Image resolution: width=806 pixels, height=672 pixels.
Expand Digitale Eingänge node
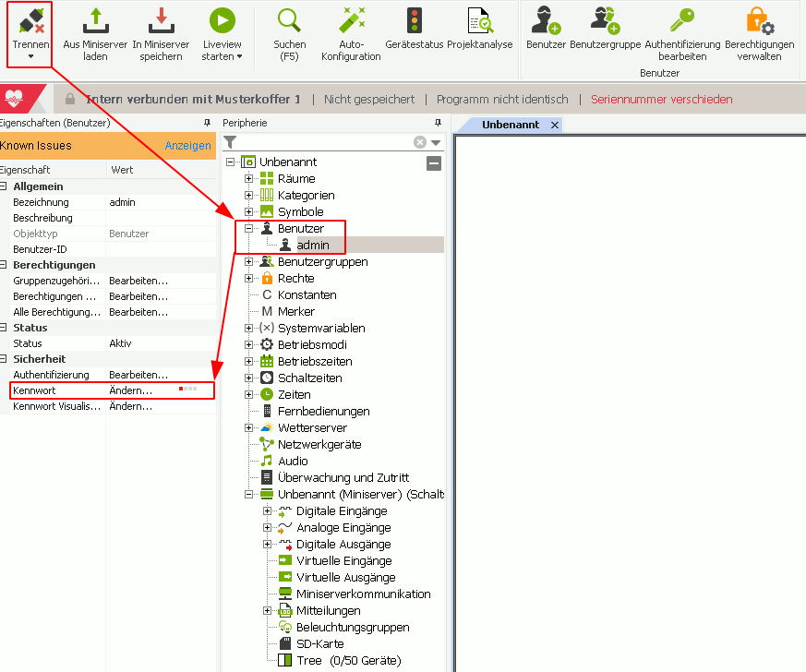[x=268, y=510]
